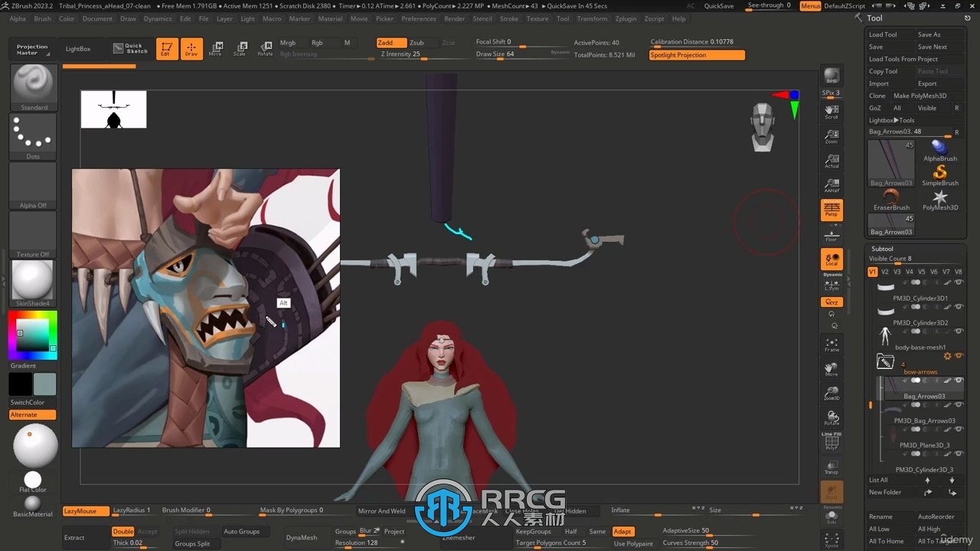Screen dimensions: 980x551
Task: Open the Zplugin menu
Action: coord(626,18)
